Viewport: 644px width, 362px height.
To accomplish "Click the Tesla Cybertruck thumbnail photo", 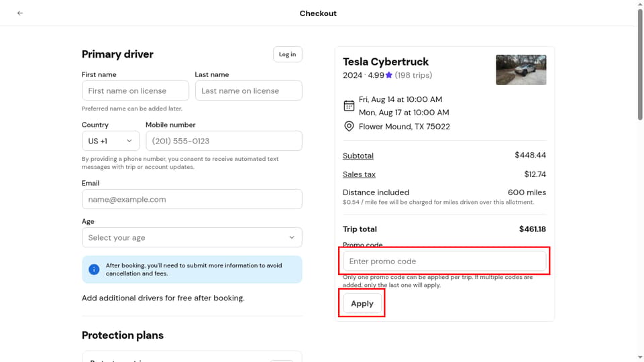I will (521, 70).
